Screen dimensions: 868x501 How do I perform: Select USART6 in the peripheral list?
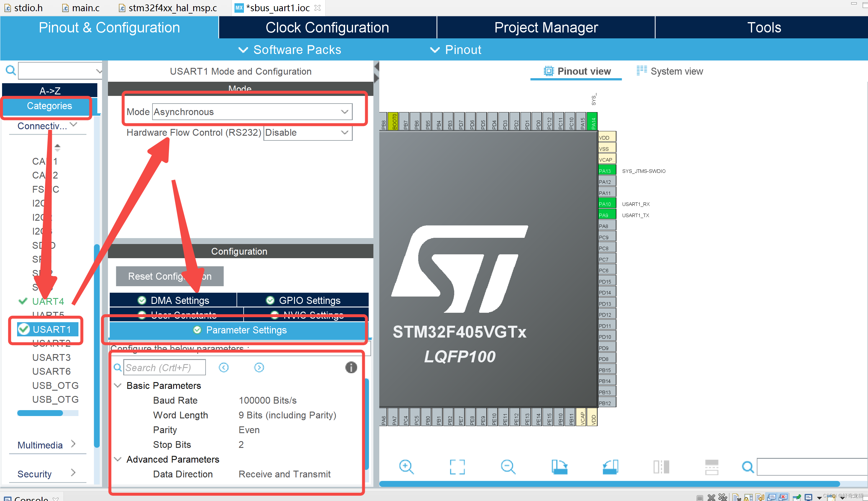(51, 371)
